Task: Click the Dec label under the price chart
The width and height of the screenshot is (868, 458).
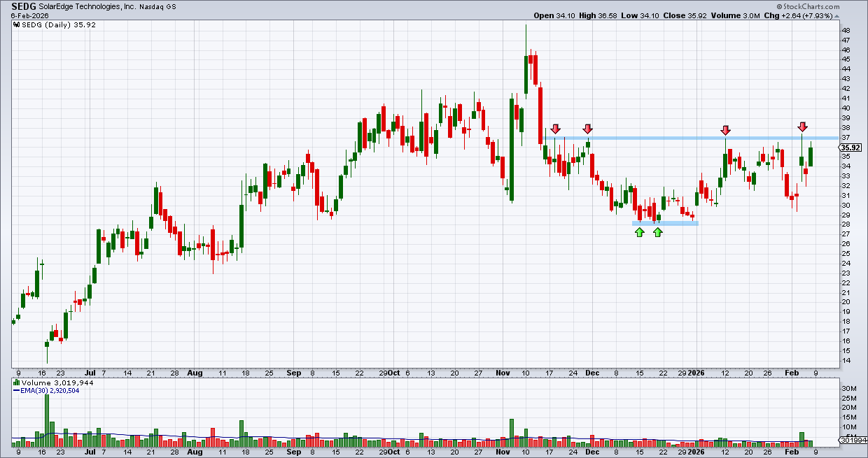Action: (592, 373)
